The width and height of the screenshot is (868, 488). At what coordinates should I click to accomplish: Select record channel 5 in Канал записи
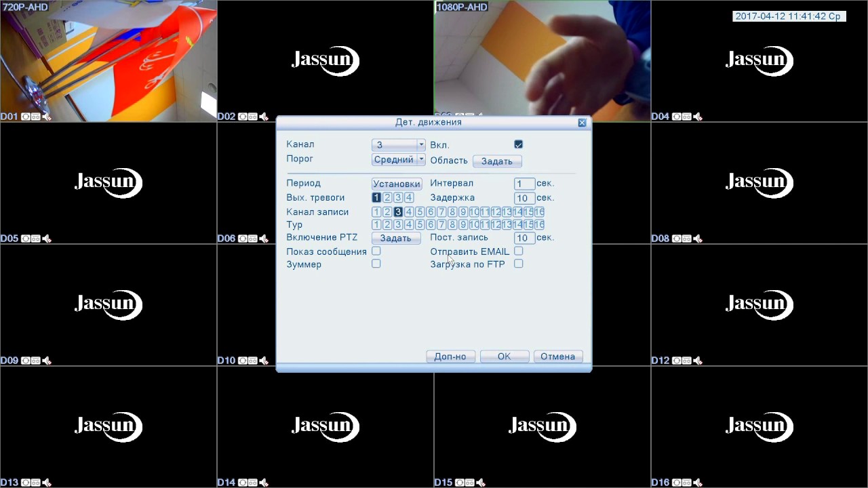[420, 212]
